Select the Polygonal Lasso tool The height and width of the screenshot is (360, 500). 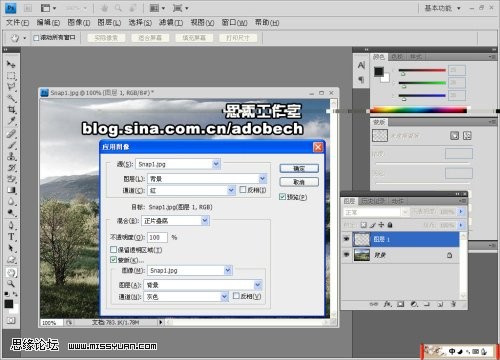click(11, 87)
